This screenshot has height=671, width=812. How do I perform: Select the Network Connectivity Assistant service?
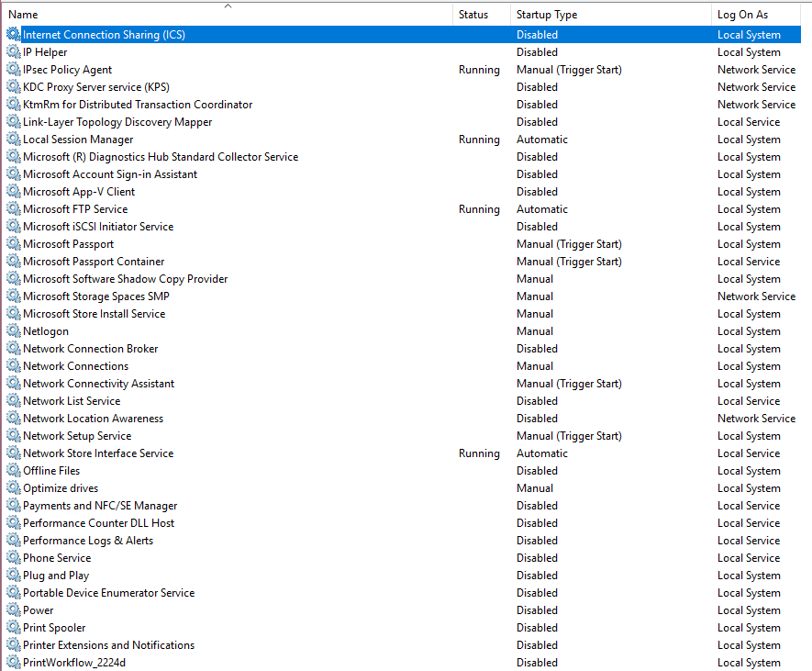click(98, 384)
